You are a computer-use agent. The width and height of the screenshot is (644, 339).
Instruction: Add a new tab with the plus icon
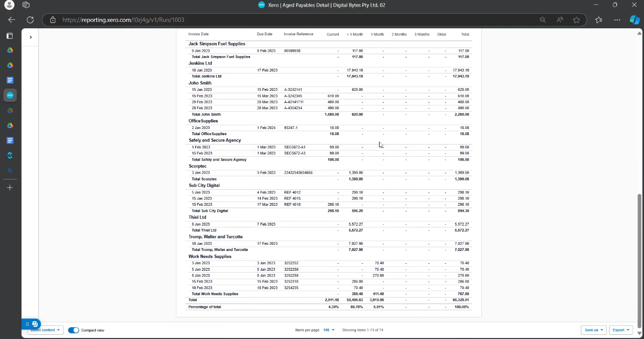click(10, 188)
